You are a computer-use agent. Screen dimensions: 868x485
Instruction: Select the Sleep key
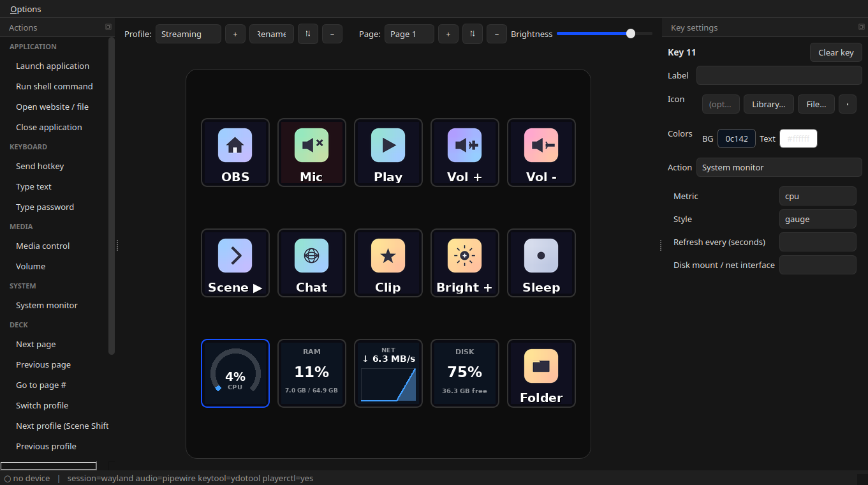point(541,263)
